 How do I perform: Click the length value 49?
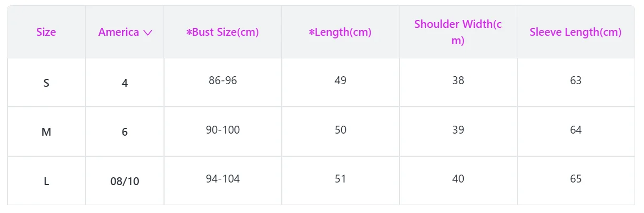pos(340,80)
